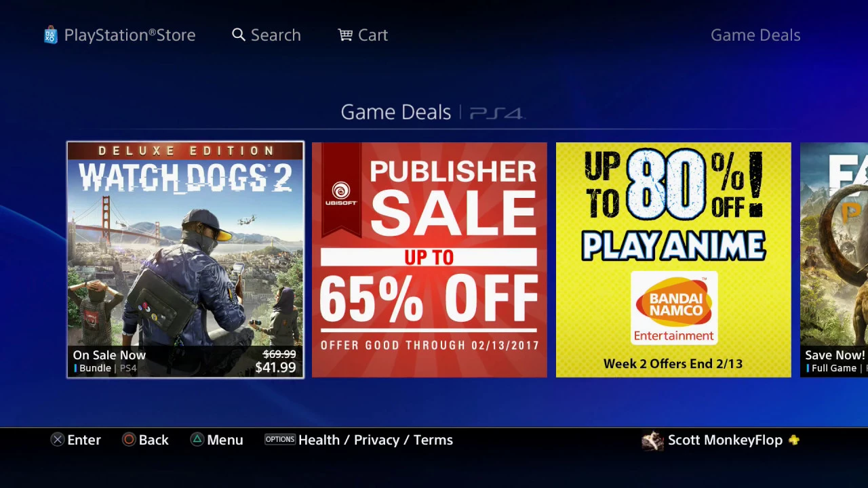
Task: Click the OPTIONS button icon
Action: (x=280, y=440)
